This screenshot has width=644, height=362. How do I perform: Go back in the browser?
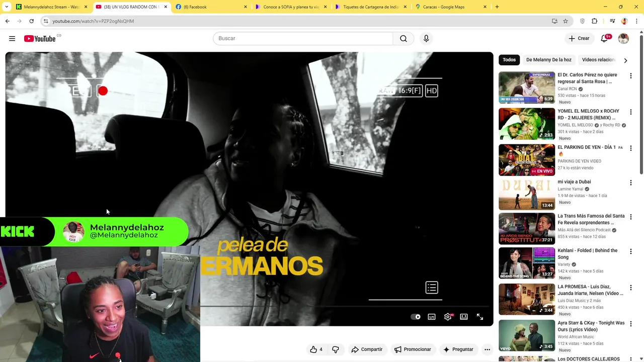tap(7, 21)
